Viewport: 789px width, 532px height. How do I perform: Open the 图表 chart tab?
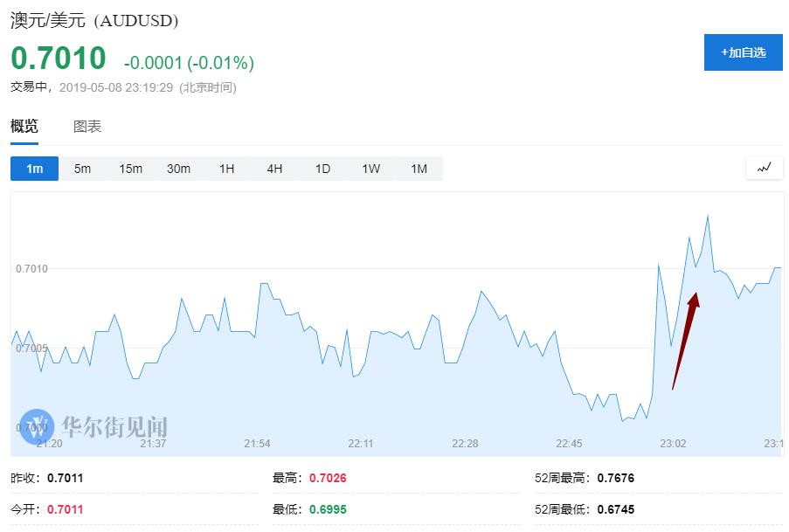87,127
